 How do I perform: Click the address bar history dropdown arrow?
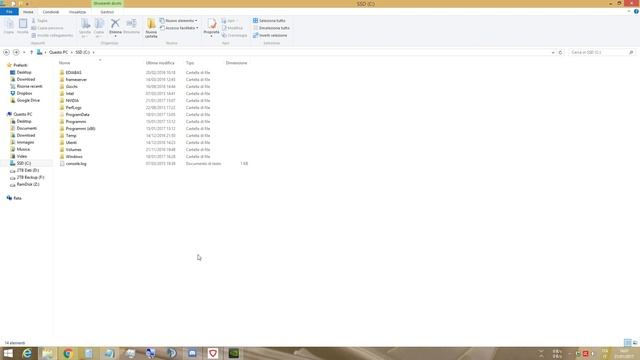point(553,52)
